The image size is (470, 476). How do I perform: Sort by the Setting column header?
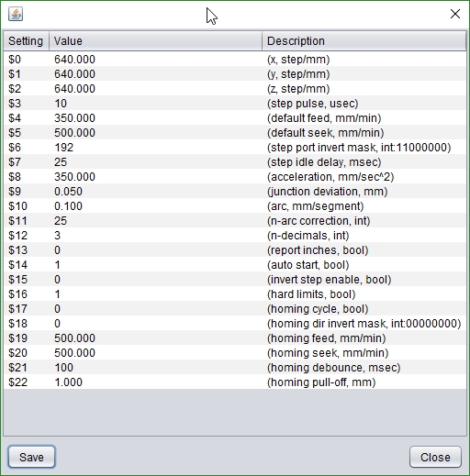27,40
